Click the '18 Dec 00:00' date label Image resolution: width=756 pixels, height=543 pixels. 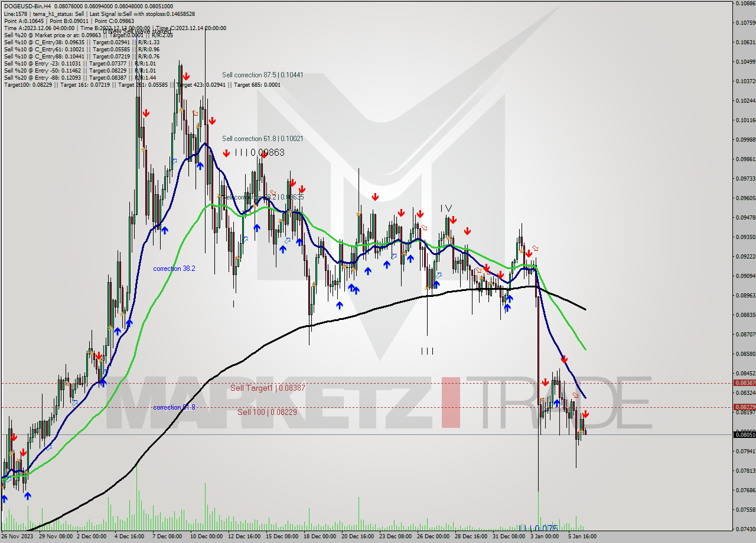(320, 537)
